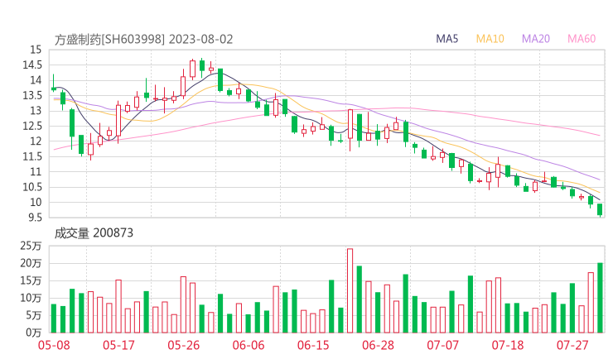The image size is (613, 364).
Task: Click the 05-08 date label
Action: pos(54,345)
